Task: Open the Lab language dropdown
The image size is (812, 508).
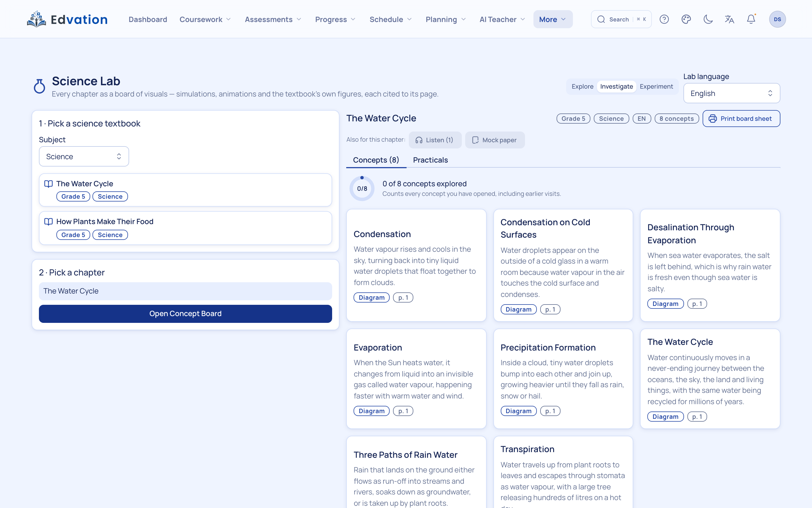Action: [x=731, y=93]
